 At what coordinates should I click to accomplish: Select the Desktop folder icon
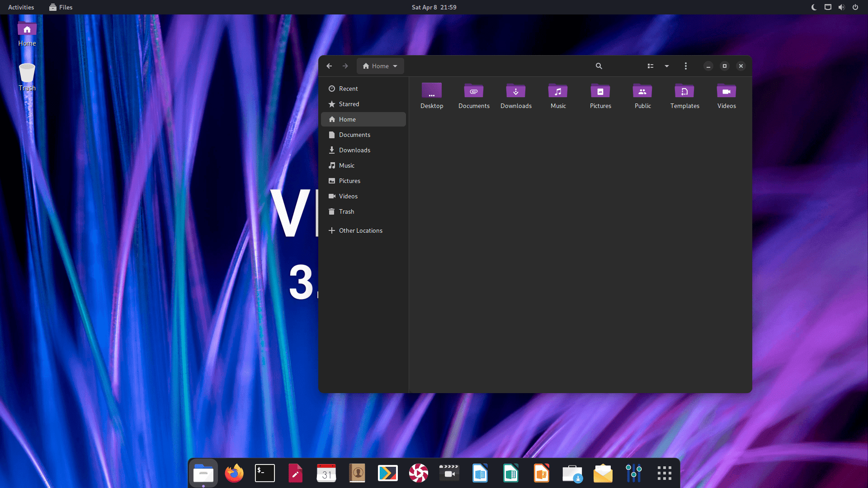(x=432, y=90)
